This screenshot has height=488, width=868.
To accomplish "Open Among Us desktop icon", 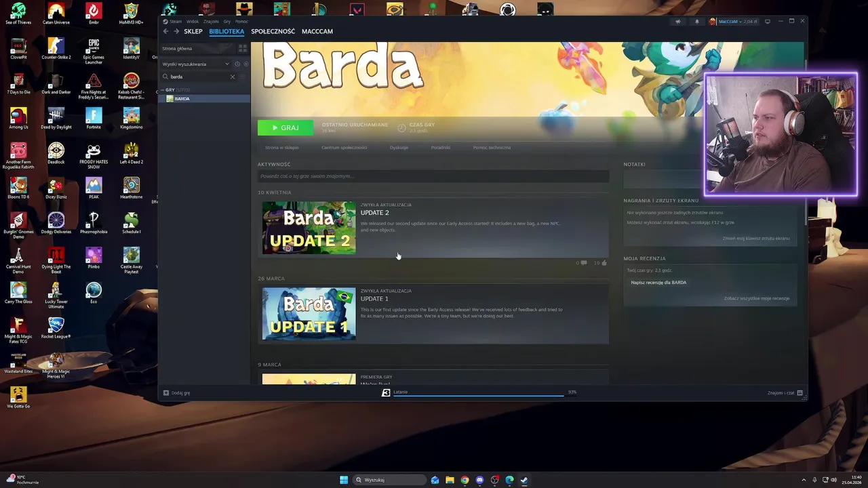I will click(18, 118).
